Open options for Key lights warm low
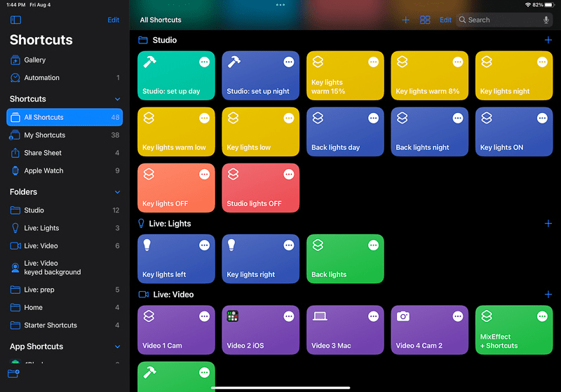This screenshot has height=392, width=561. pos(204,118)
